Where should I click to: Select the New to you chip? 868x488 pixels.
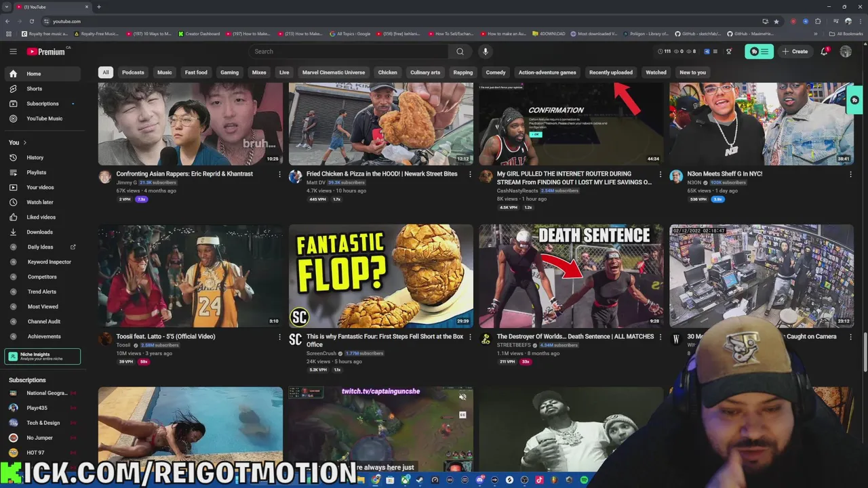[692, 73]
